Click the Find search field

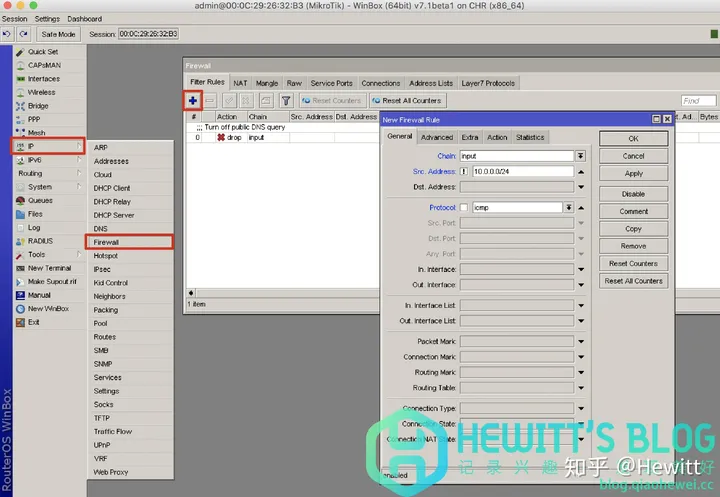[x=698, y=101]
